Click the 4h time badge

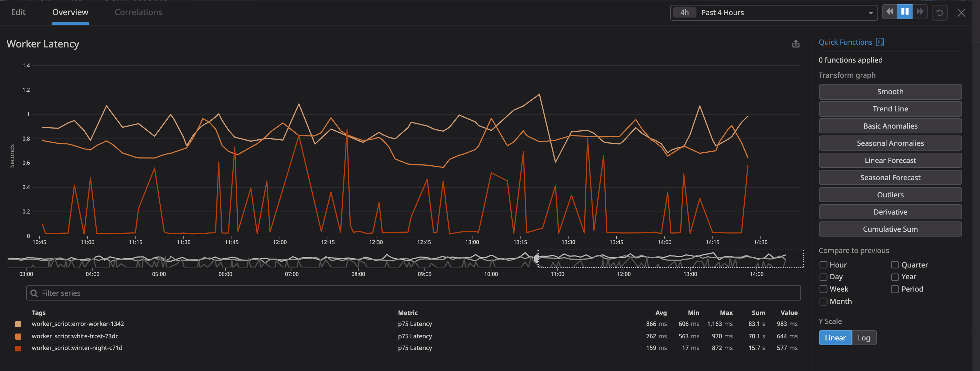point(684,12)
